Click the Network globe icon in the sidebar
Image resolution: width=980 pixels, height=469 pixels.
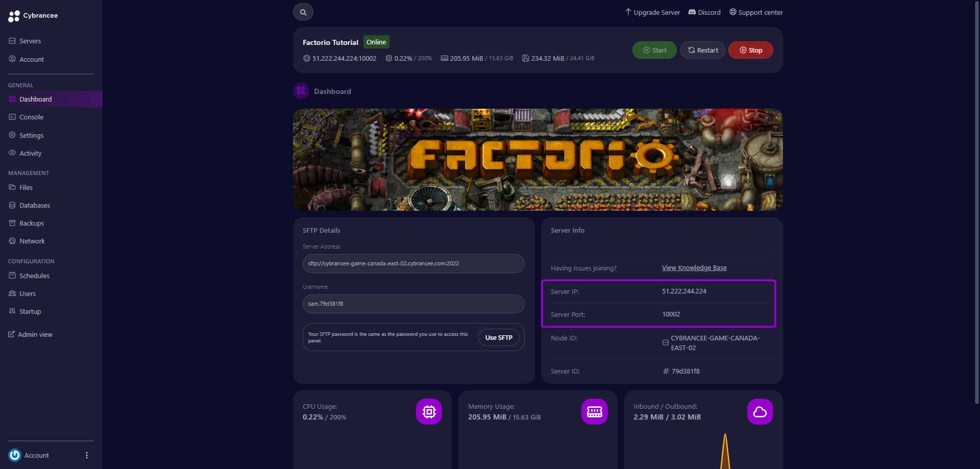[12, 241]
